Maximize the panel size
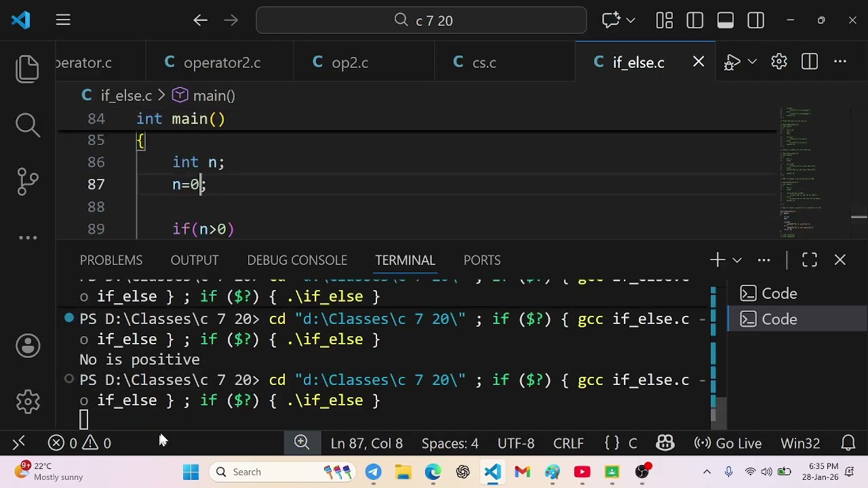 (x=810, y=260)
